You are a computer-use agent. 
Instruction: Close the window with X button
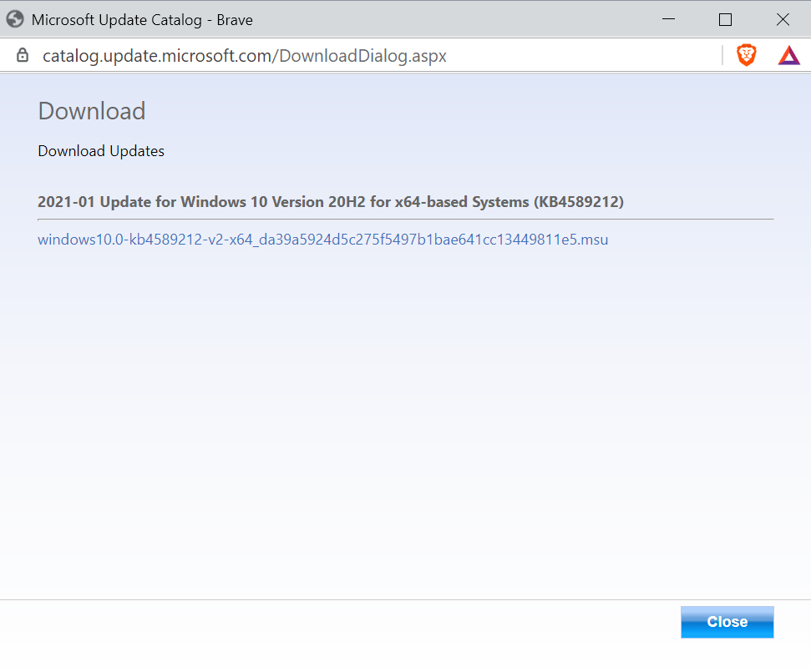pyautogui.click(x=783, y=20)
